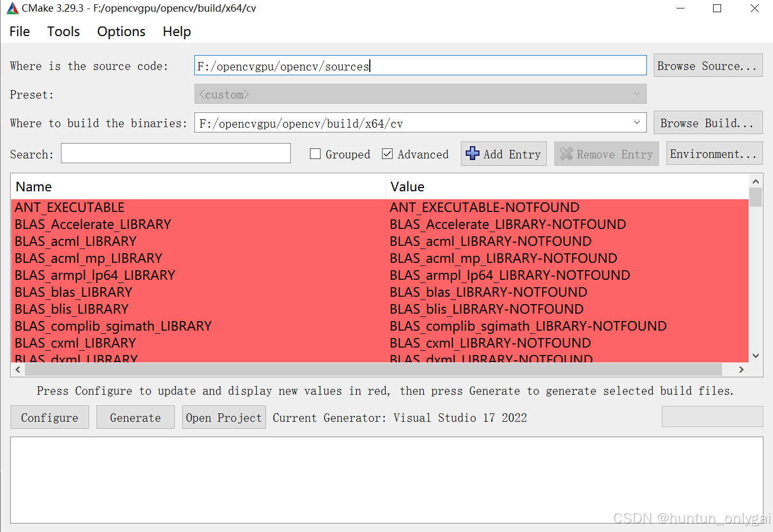Select ANT_EXECUTABLE entry name
The image size is (773, 532).
(69, 207)
